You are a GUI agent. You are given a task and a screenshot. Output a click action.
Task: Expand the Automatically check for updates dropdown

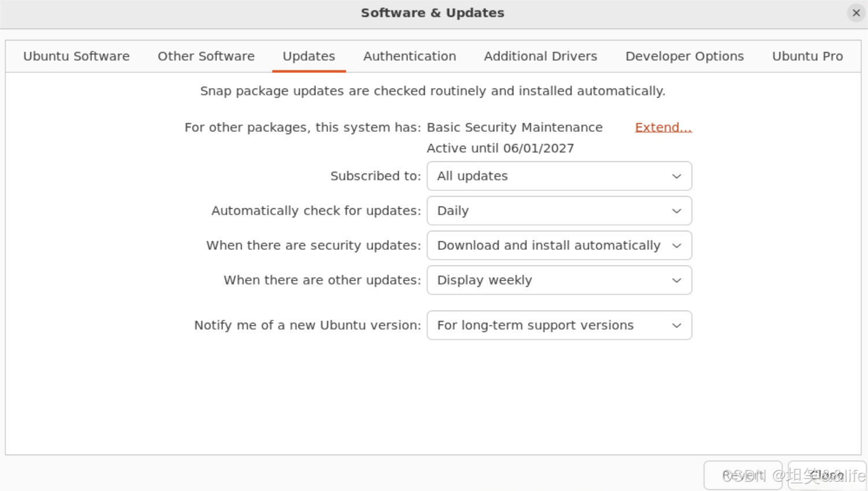pyautogui.click(x=560, y=211)
